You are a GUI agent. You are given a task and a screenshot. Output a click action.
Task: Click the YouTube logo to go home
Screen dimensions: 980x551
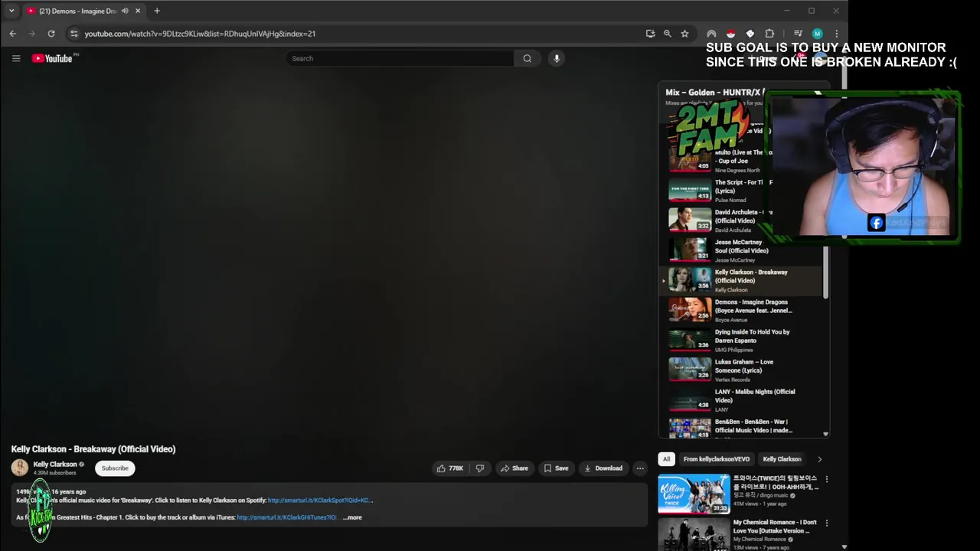pos(52,58)
